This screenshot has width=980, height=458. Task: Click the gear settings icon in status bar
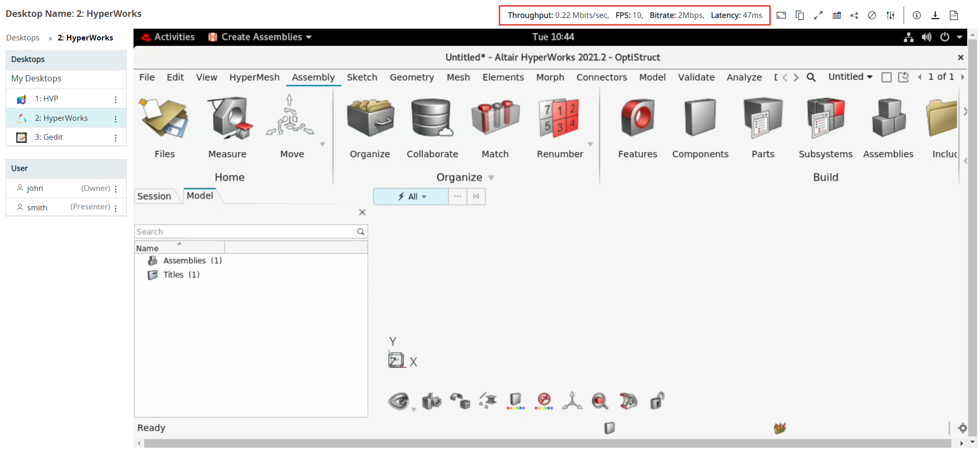coord(962,428)
